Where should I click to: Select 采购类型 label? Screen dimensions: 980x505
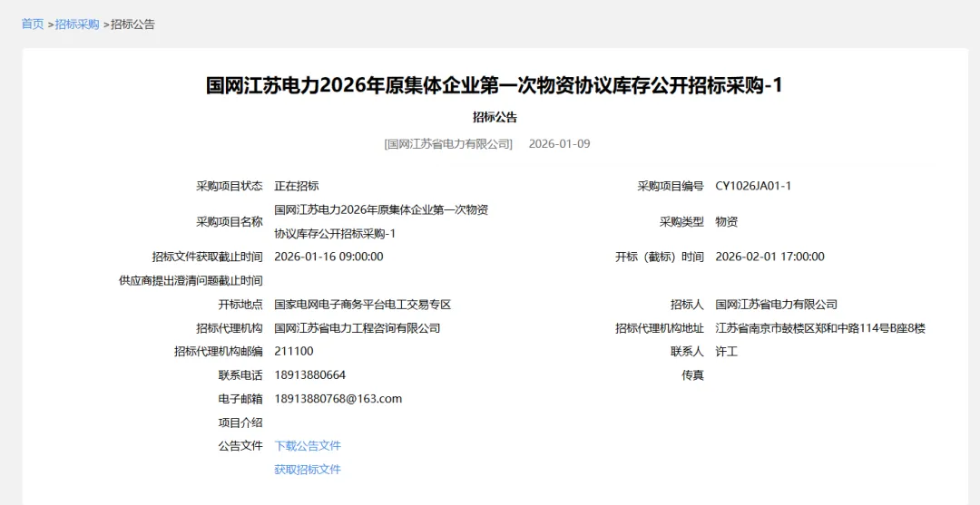[681, 221]
